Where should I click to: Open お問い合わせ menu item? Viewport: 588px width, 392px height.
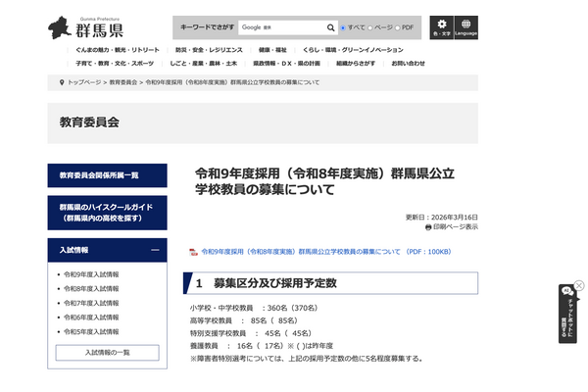408,64
